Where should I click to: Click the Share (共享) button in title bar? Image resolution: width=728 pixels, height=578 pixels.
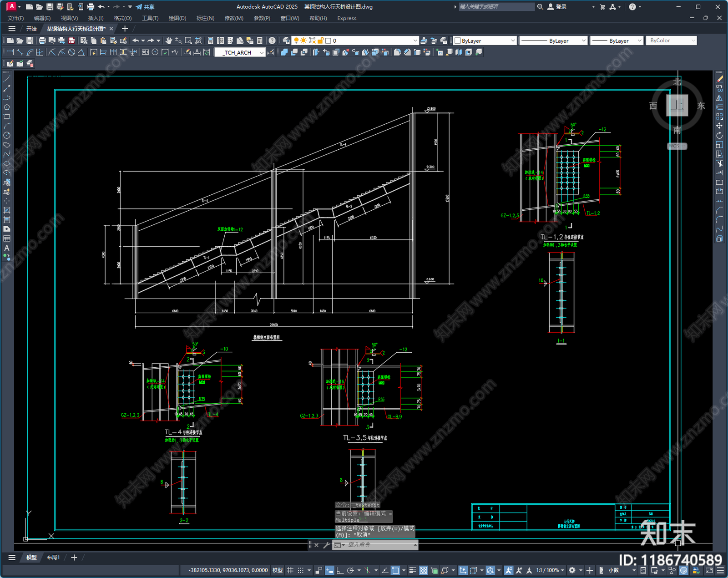[145, 7]
